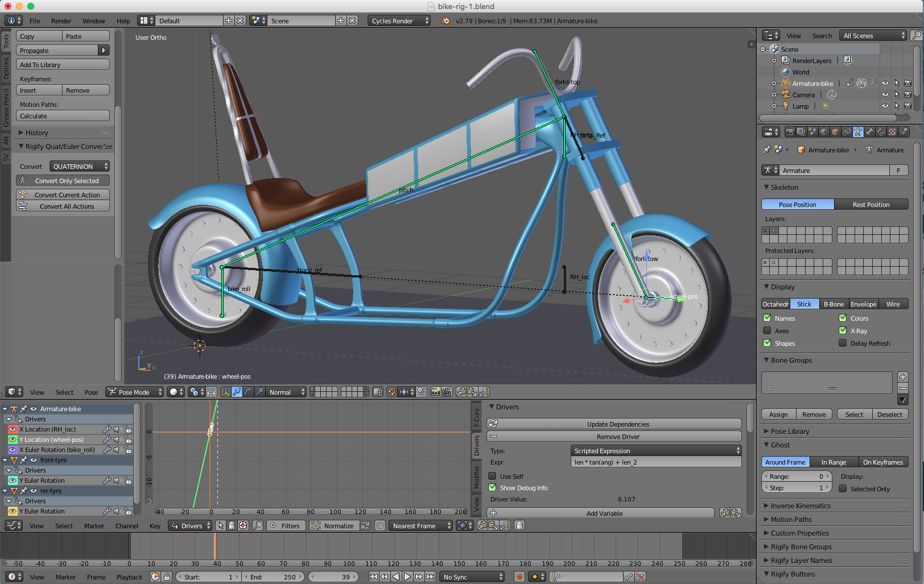Open the QUATERNION convert dropdown
The width and height of the screenshot is (924, 584).
tap(79, 167)
